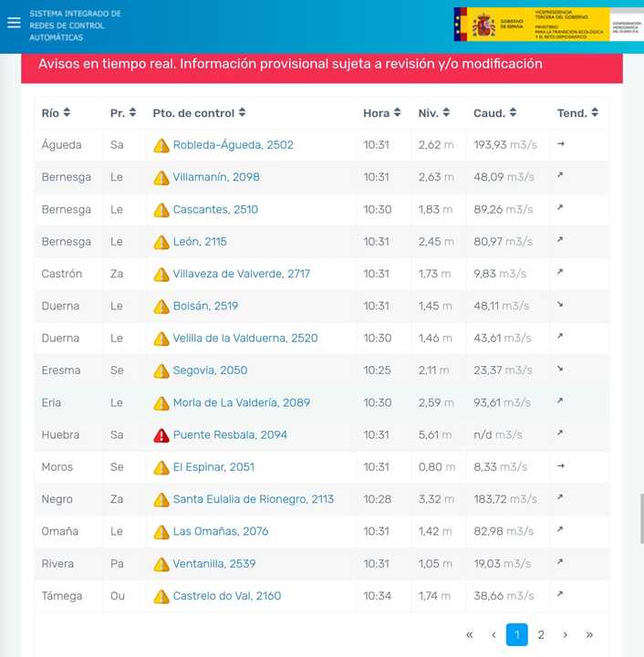Open Velilla de la Valduerna, 2520 link
The width and height of the screenshot is (644, 657).
[245, 339]
